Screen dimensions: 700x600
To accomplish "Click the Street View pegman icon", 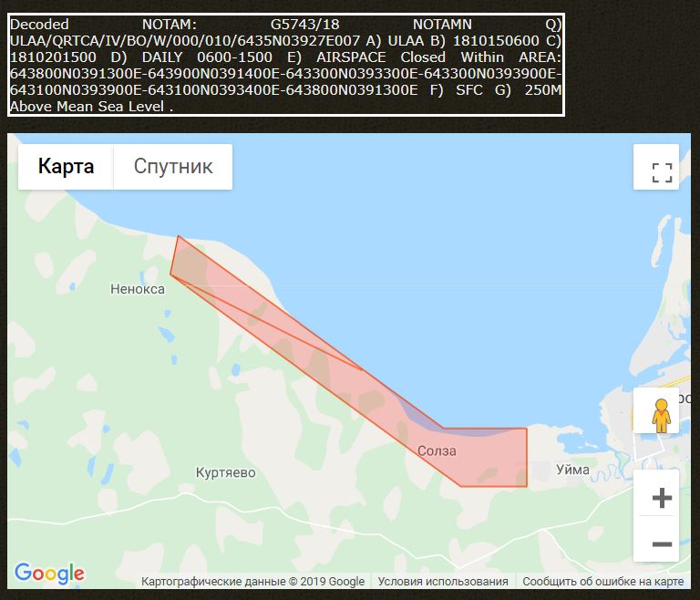I will (x=662, y=416).
